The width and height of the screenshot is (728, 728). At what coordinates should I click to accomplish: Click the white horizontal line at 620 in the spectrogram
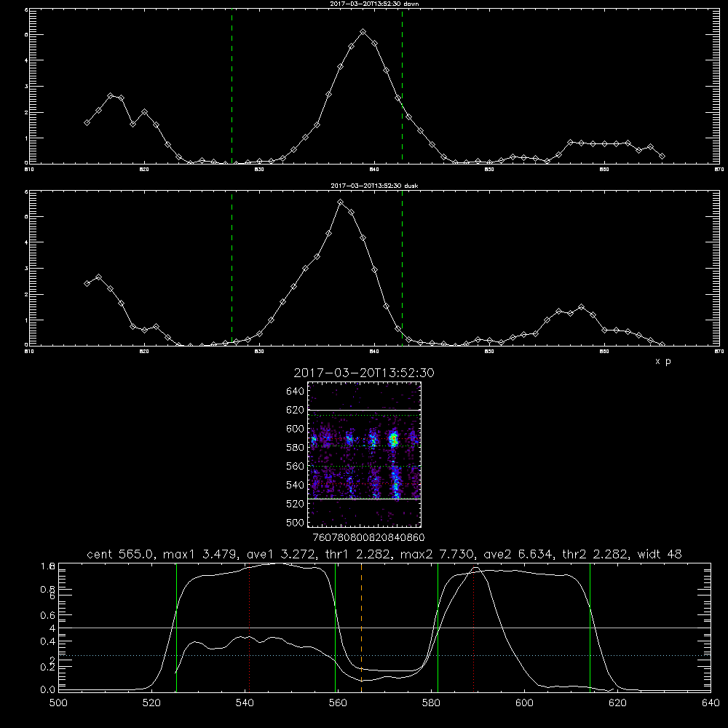coord(365,410)
